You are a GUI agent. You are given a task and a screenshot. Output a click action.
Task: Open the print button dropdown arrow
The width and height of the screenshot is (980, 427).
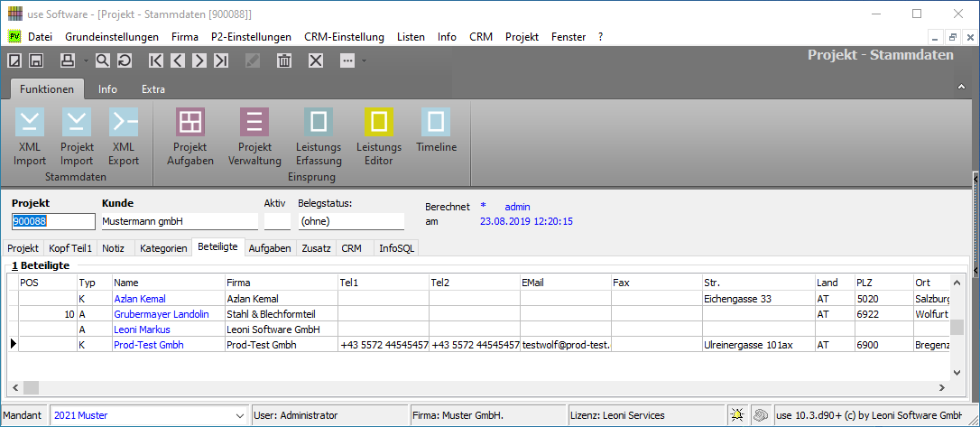point(85,60)
